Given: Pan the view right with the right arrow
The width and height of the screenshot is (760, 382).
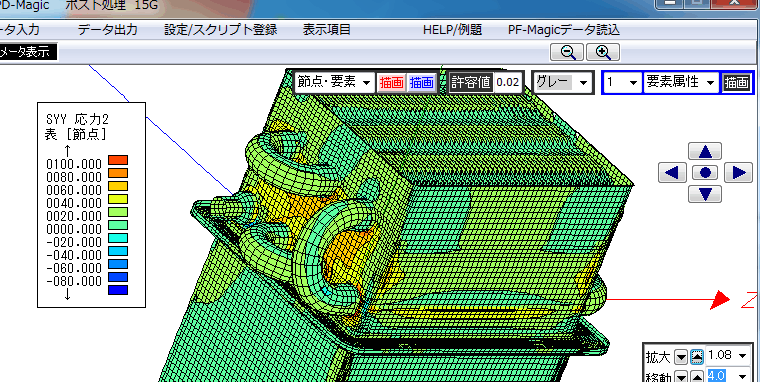Looking at the screenshot, I should [x=738, y=173].
